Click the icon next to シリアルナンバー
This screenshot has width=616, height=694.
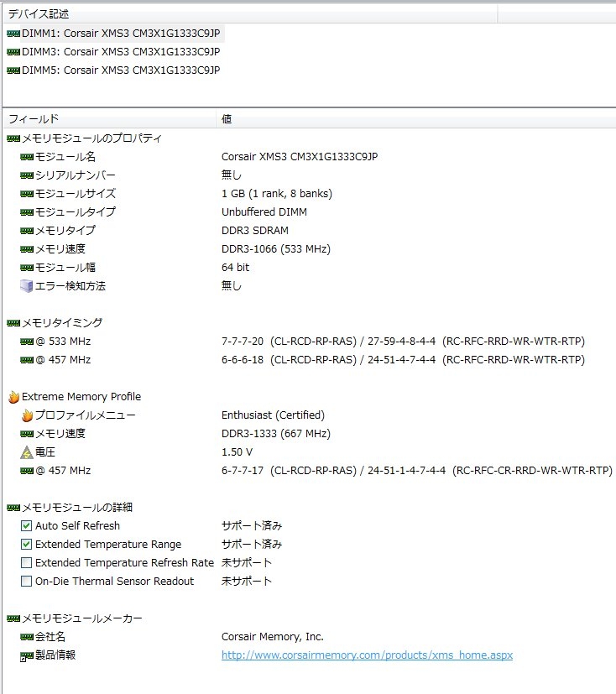(27, 175)
